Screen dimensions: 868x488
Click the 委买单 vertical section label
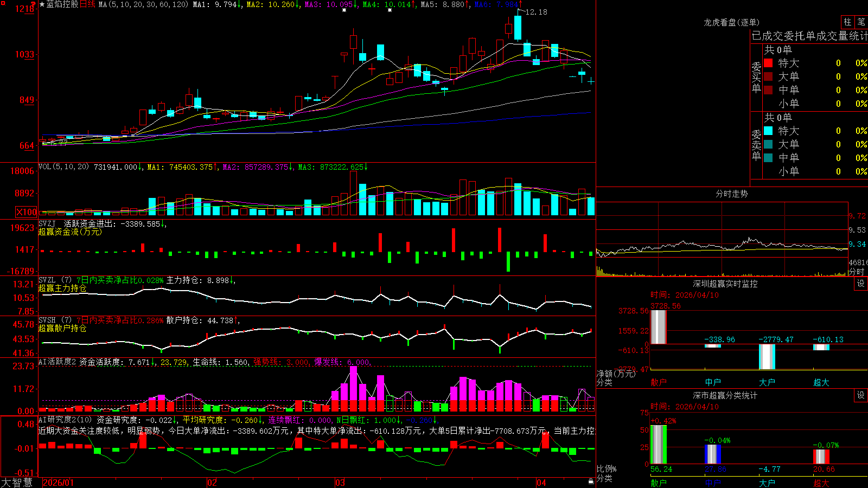[x=756, y=77]
